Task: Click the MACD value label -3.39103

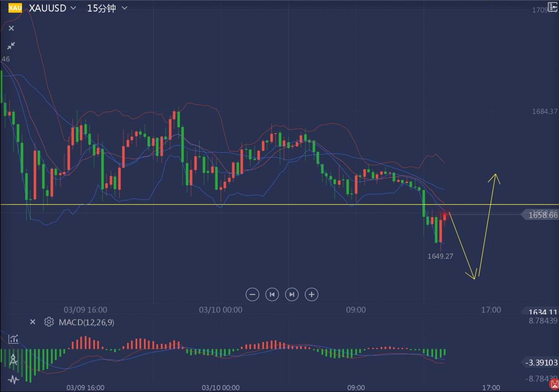Action: pos(542,363)
